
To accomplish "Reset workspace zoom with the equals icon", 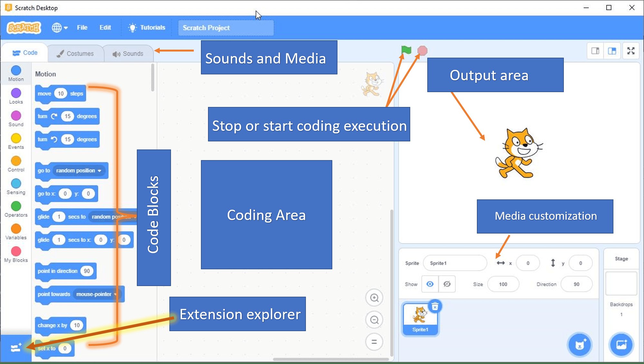I will [x=374, y=342].
